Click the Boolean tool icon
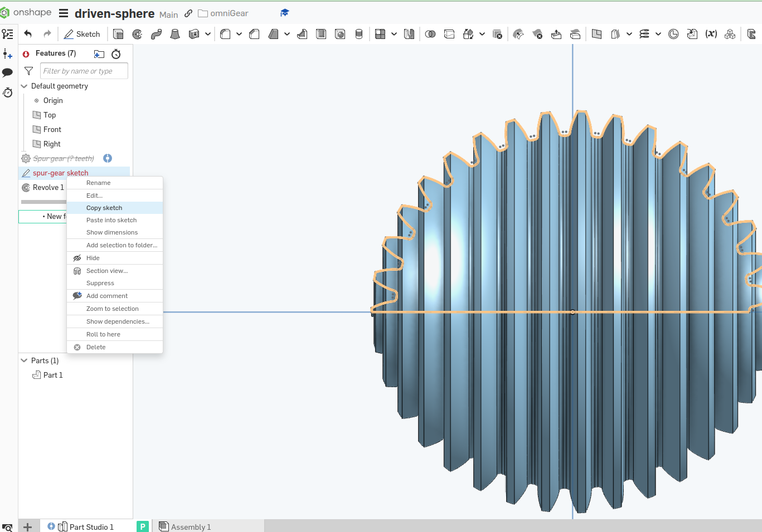 [430, 34]
